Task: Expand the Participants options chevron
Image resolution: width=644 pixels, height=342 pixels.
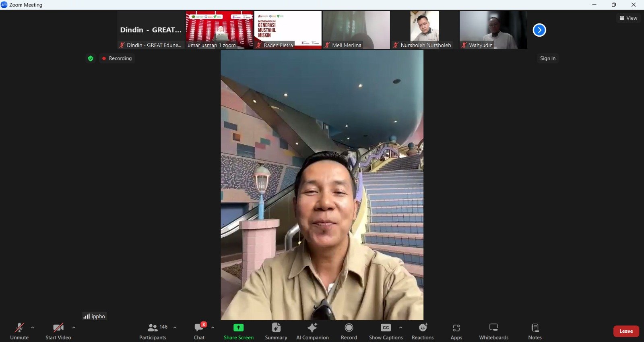Action: tap(175, 327)
